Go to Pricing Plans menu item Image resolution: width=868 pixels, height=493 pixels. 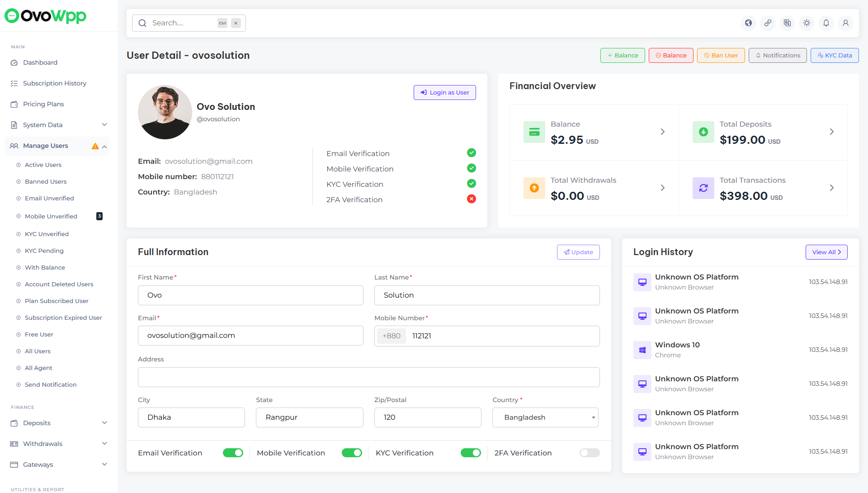click(43, 104)
